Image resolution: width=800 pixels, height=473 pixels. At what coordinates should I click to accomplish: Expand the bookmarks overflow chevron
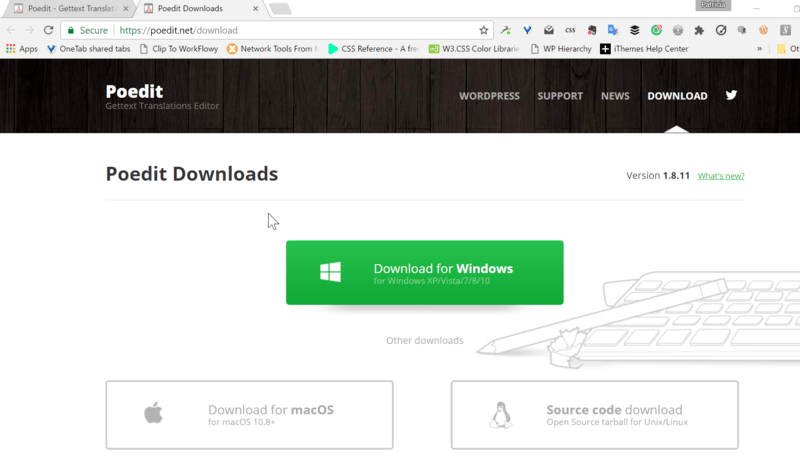(759, 48)
